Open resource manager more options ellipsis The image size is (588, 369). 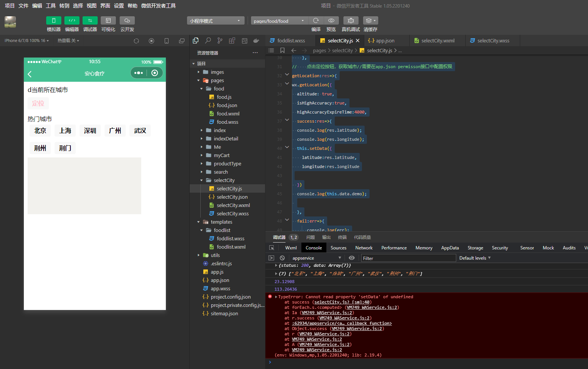(255, 53)
